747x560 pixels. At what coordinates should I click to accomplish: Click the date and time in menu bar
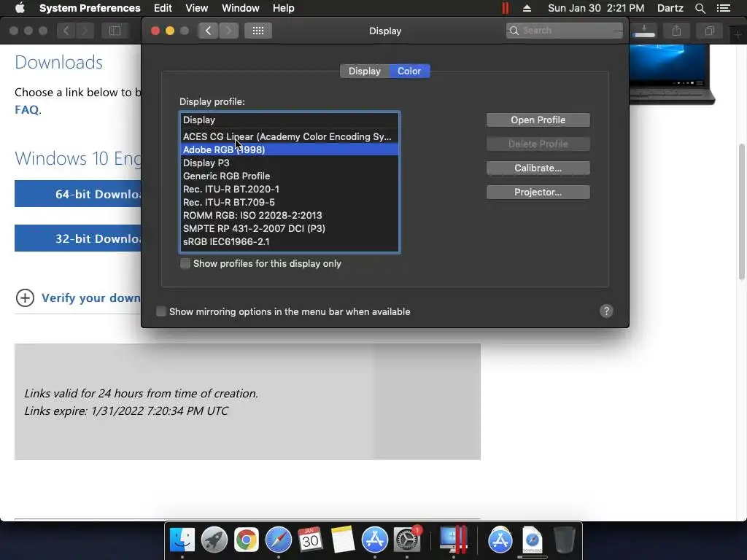pos(596,8)
